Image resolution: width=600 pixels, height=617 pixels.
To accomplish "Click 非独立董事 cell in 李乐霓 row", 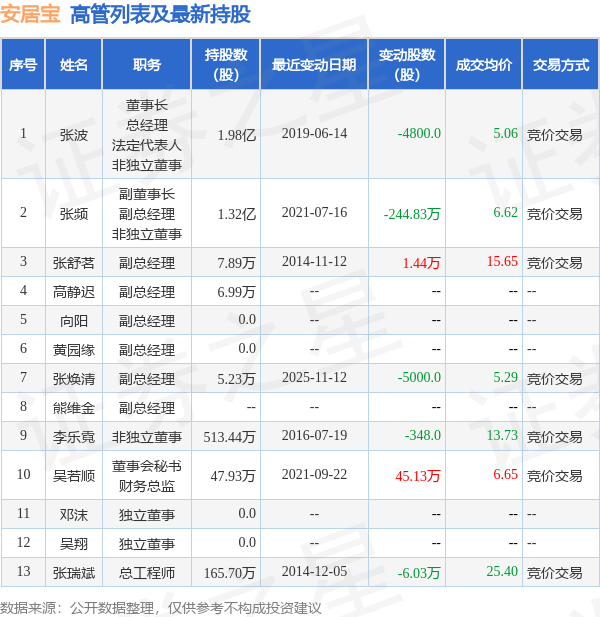I will (x=147, y=437).
